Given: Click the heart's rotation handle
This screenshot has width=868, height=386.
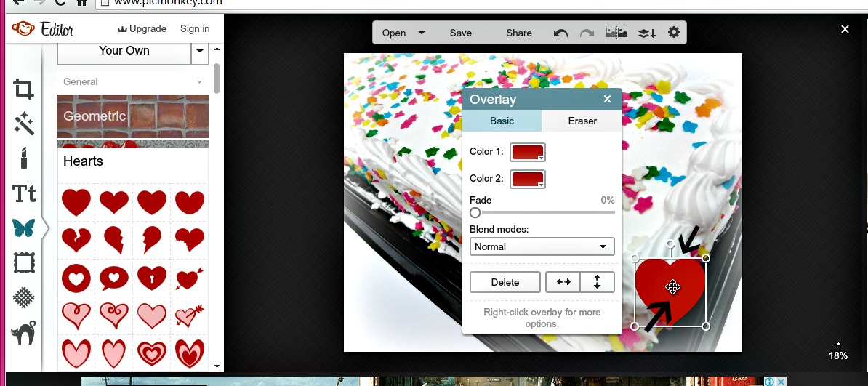Looking at the screenshot, I should [670, 244].
